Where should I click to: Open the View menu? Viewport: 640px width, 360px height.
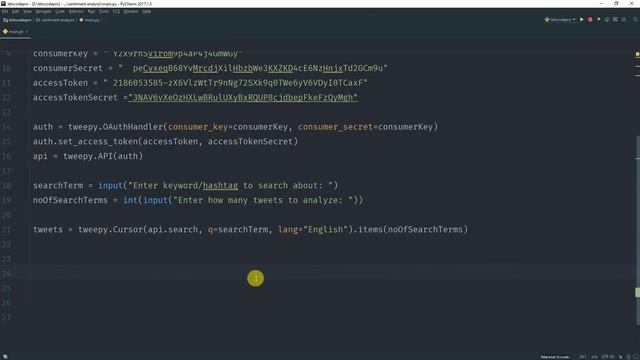click(27, 11)
